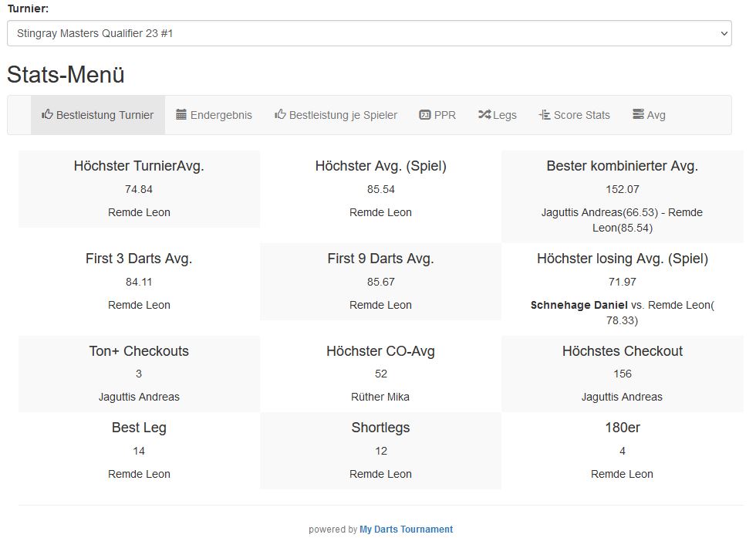Image resolution: width=756 pixels, height=538 pixels.
Task: Open the Turnier selection dropdown
Action: pos(369,34)
